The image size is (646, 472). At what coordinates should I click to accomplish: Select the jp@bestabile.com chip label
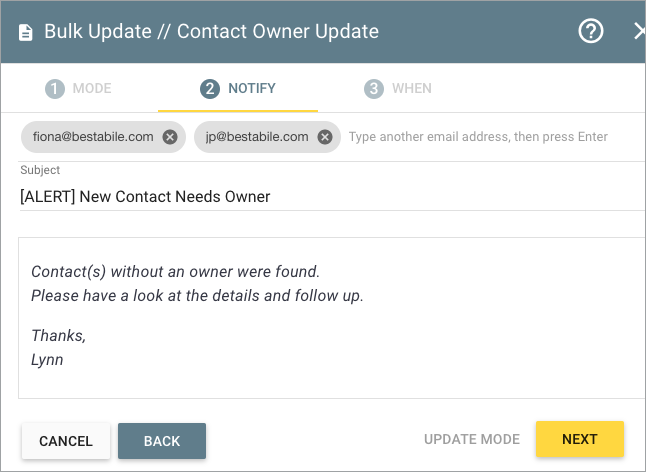256,137
